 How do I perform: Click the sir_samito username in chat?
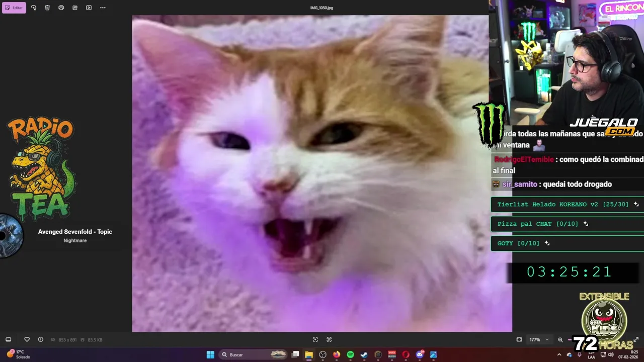coord(520,185)
